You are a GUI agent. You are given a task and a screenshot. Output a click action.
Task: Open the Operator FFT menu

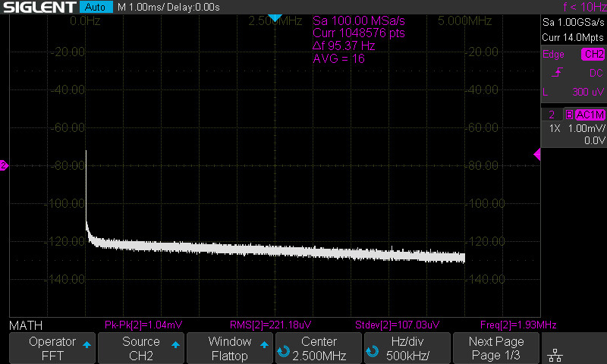52,348
